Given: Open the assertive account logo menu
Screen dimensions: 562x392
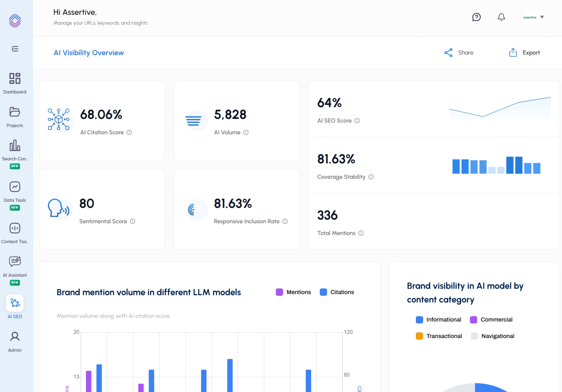Looking at the screenshot, I should 530,17.
